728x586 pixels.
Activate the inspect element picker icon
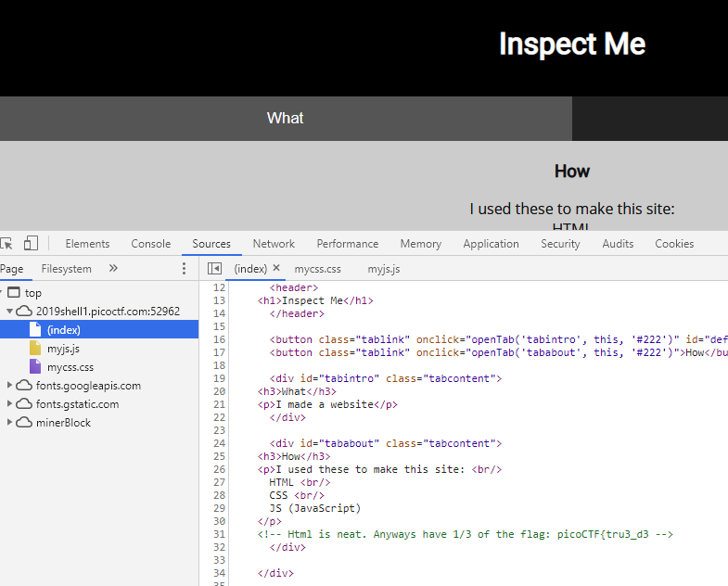[6, 243]
